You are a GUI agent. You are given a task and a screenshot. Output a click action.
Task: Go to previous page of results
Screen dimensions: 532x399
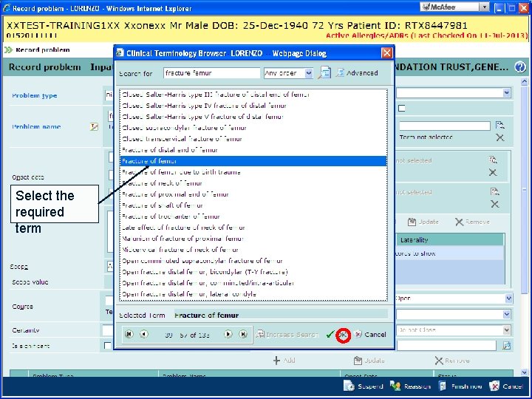pyautogui.click(x=144, y=334)
